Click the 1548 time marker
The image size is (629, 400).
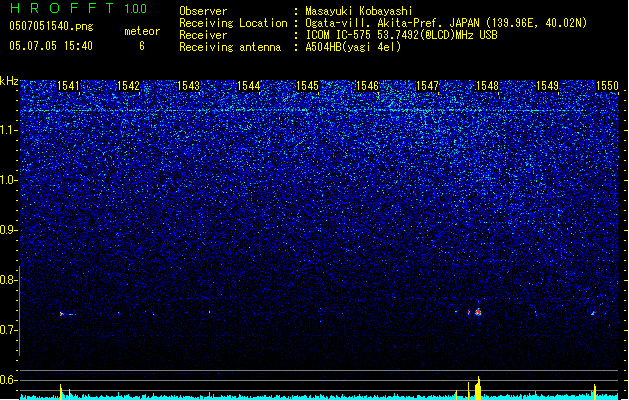click(487, 86)
